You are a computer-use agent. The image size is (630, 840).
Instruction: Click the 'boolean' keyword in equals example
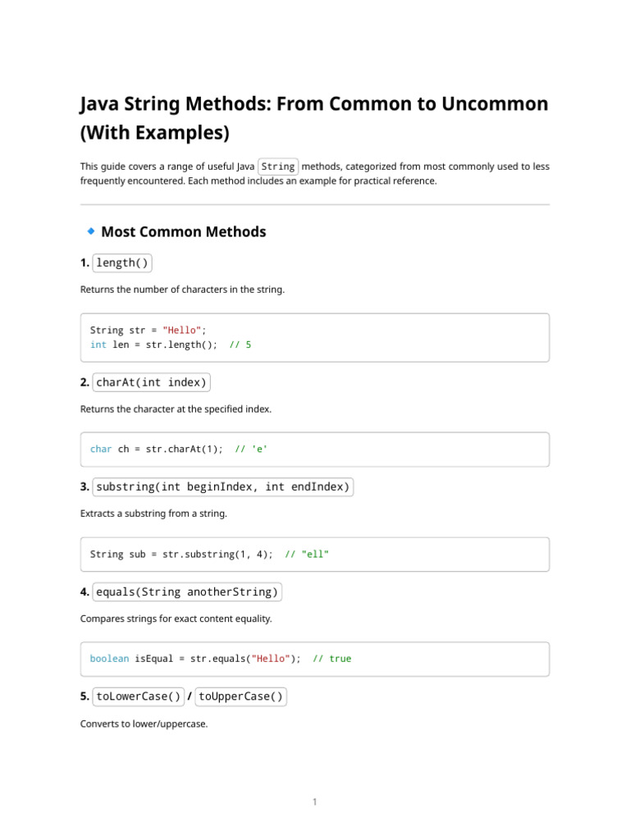pyautogui.click(x=109, y=659)
